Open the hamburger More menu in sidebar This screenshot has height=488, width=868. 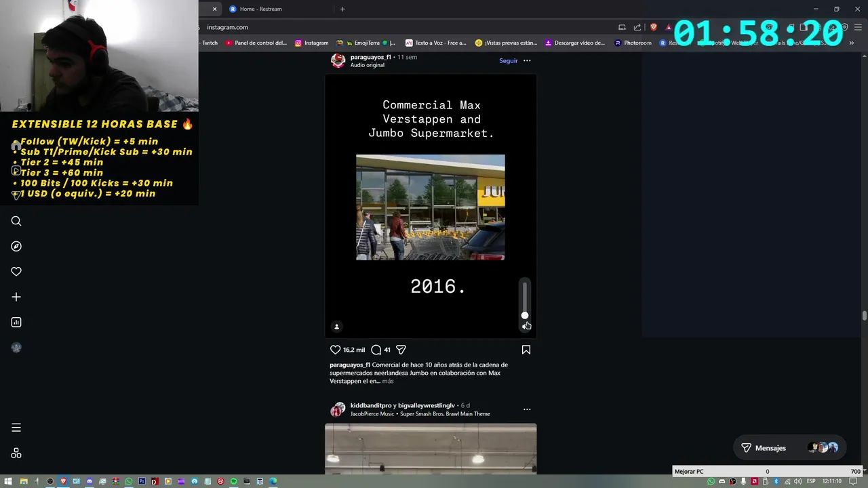(x=16, y=428)
